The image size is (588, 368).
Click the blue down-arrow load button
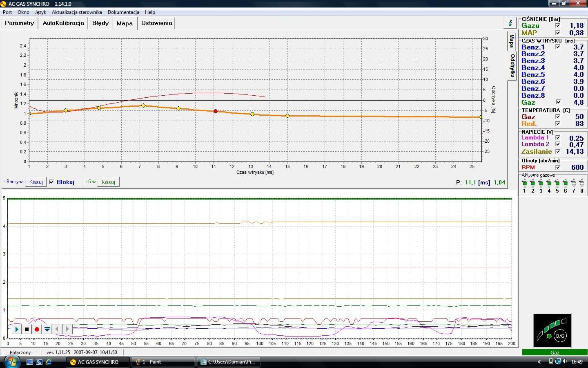click(47, 329)
